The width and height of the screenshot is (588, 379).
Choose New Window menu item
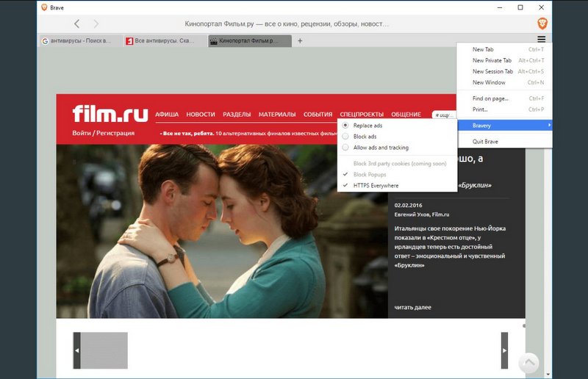(504, 82)
